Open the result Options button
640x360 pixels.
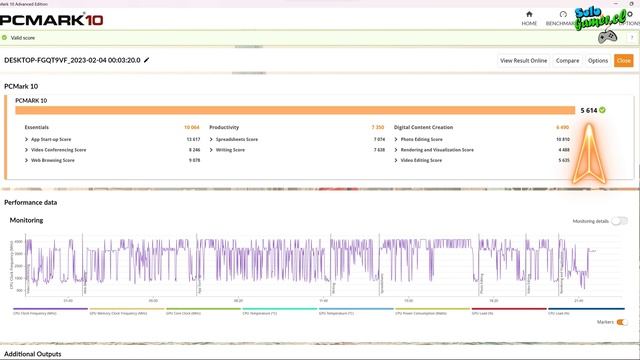pyautogui.click(x=598, y=60)
